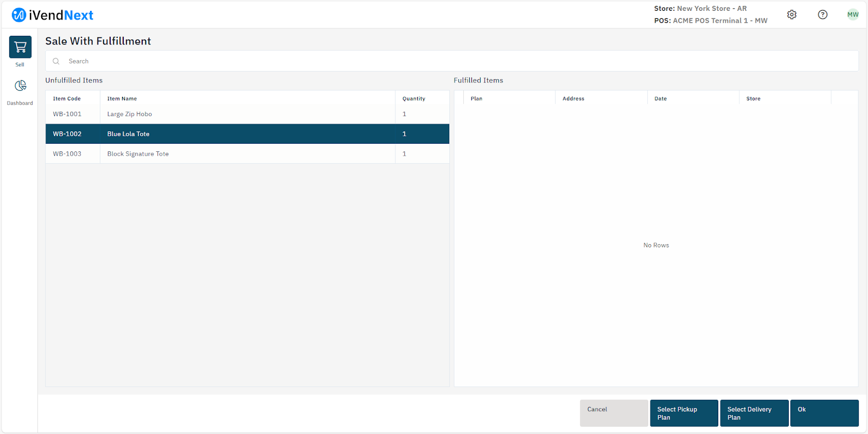Click the Cancel button
868x434 pixels.
(x=614, y=413)
